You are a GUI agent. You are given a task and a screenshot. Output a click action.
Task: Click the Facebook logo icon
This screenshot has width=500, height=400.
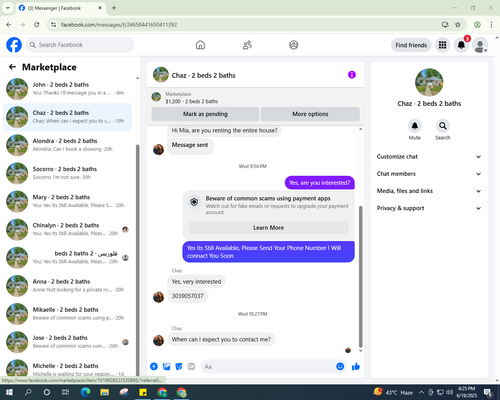[14, 45]
